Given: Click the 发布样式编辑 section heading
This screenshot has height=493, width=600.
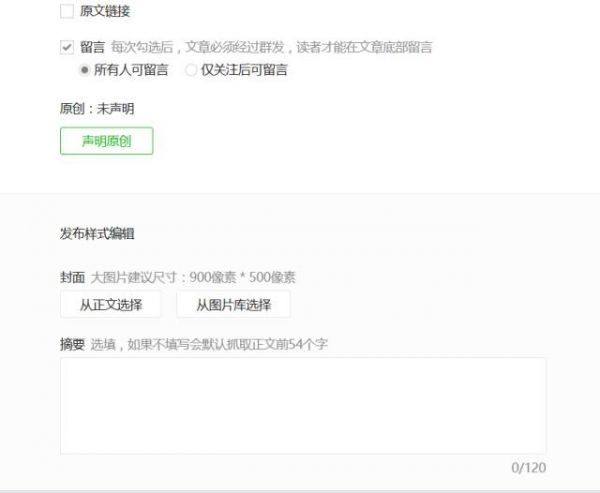Looking at the screenshot, I should click(97, 233).
